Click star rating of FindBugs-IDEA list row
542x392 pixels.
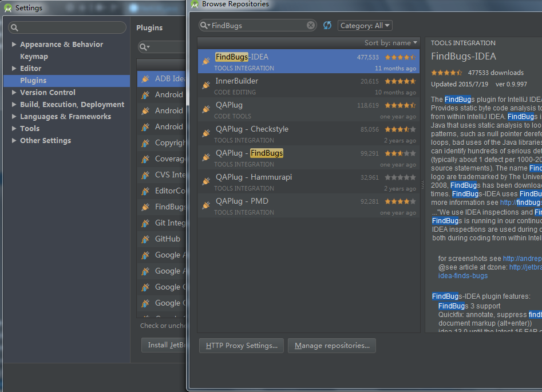click(400, 57)
